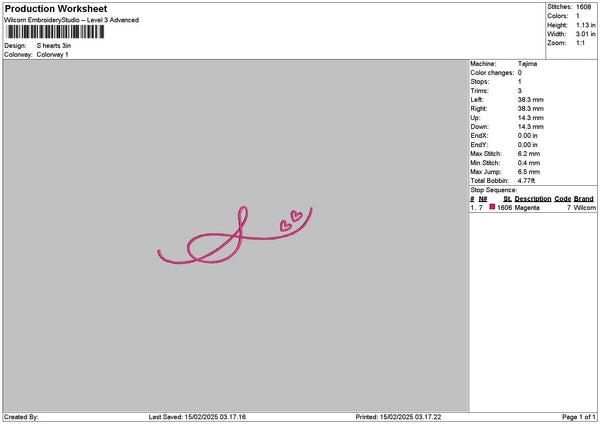Click the N# column header
This screenshot has width=600, height=424.
[483, 199]
